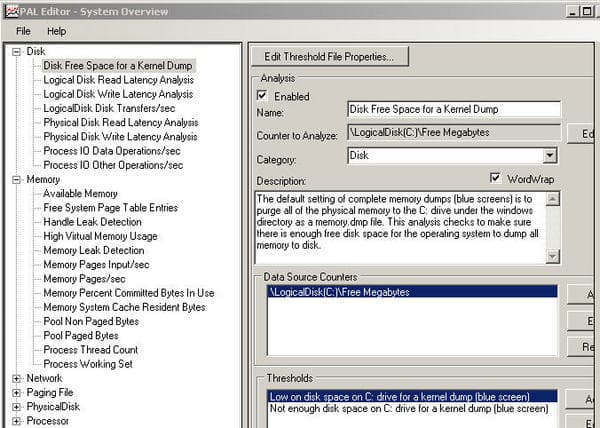The image size is (600, 428).
Task: Click the Paging File category label
Action: pyautogui.click(x=50, y=393)
